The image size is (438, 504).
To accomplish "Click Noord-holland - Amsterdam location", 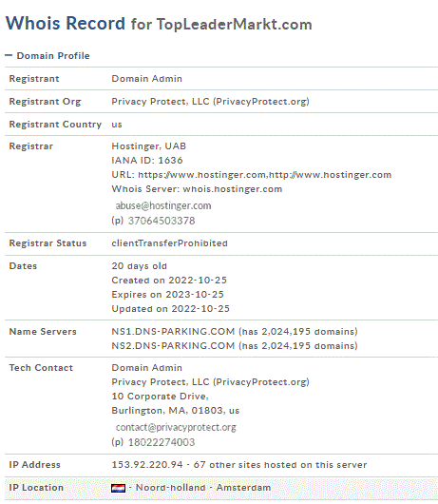I will click(203, 488).
